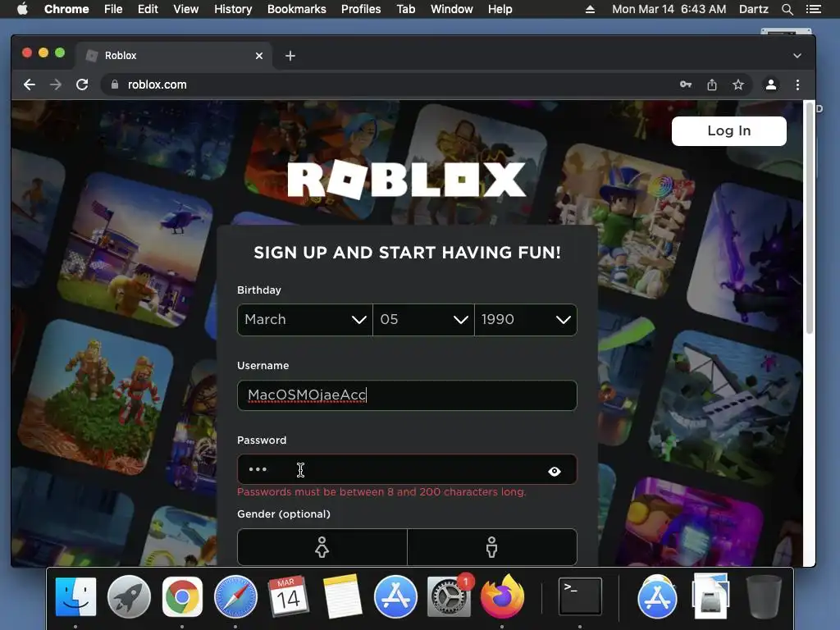
Task: Select the Roblox browser tab
Action: click(173, 56)
